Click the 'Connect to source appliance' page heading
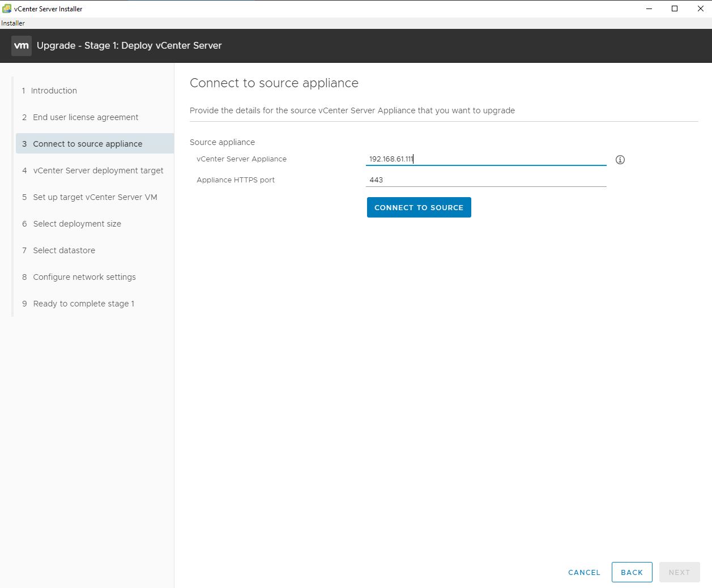 pos(274,83)
